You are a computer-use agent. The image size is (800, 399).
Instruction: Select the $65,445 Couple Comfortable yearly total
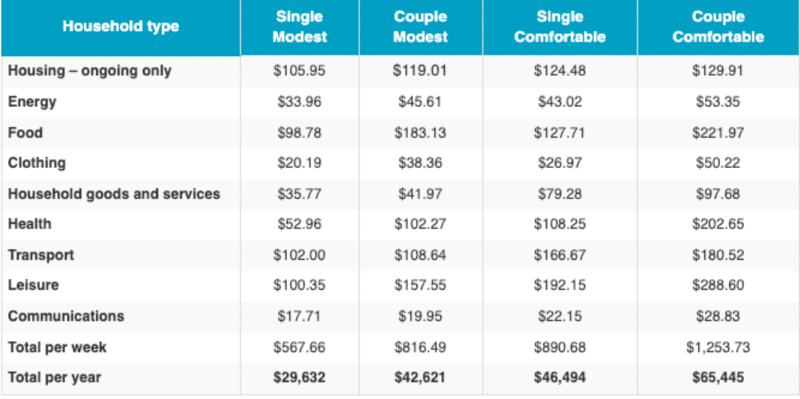717,378
